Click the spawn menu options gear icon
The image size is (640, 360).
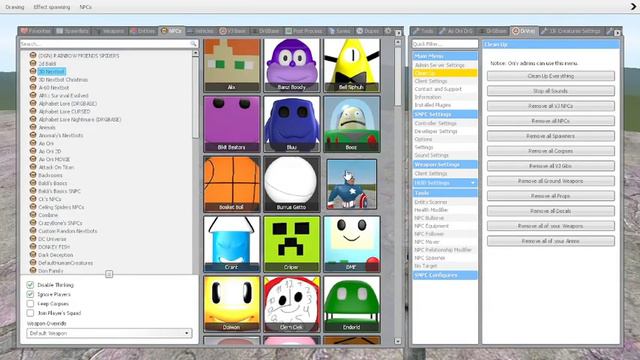[388, 31]
